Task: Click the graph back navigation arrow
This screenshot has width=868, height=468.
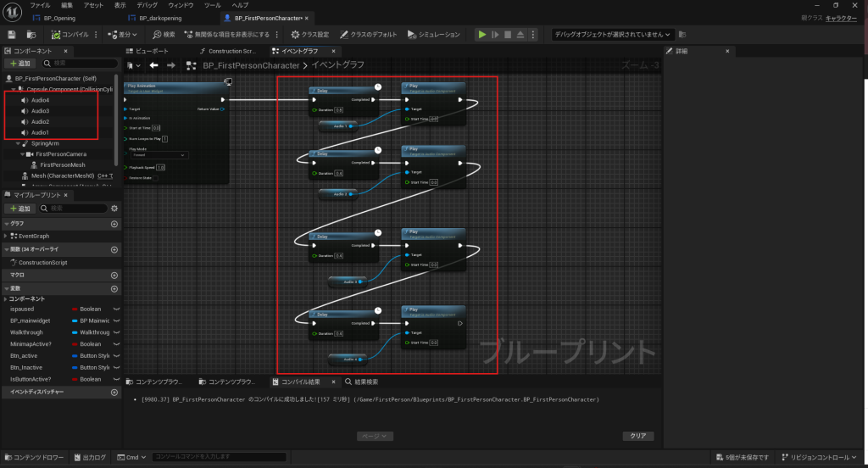Action: [153, 65]
